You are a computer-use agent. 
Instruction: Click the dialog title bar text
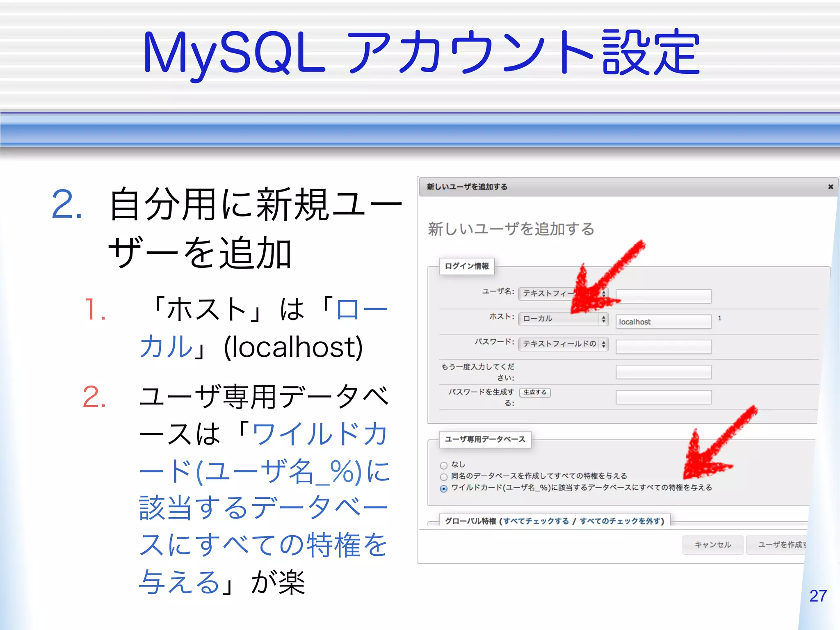point(467,187)
